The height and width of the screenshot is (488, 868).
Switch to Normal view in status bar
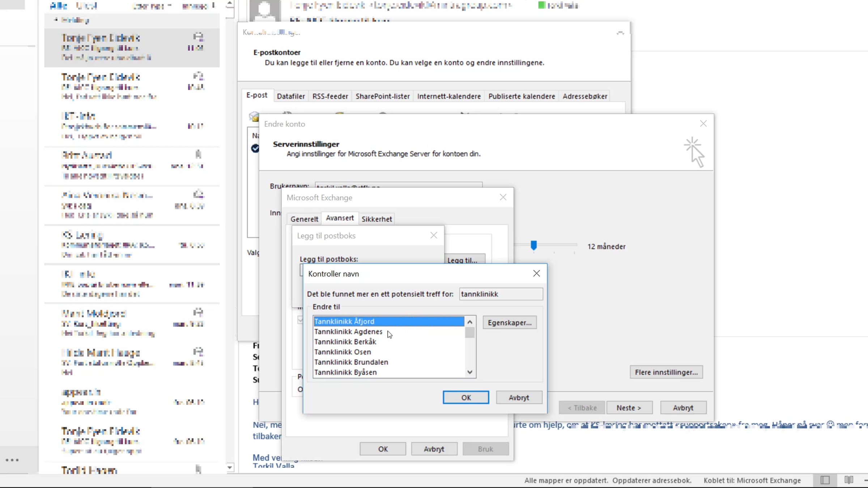[x=825, y=480]
